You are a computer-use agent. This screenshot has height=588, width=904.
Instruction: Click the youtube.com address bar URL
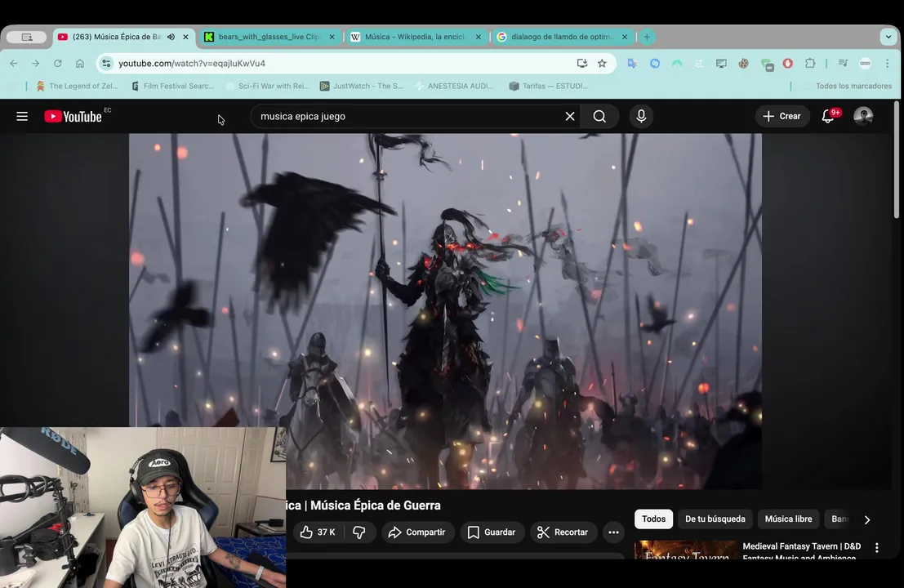191,64
